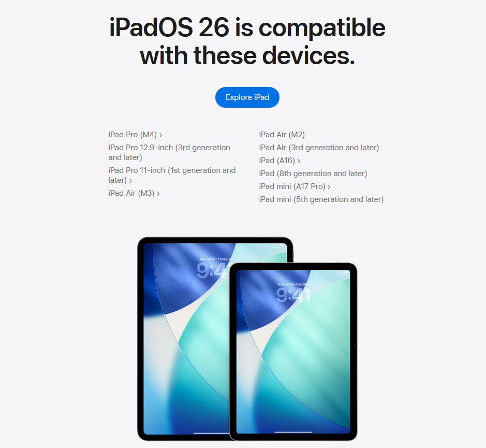Click the smaller front iPad image
Screen dimensions: 486x448
click(293, 352)
